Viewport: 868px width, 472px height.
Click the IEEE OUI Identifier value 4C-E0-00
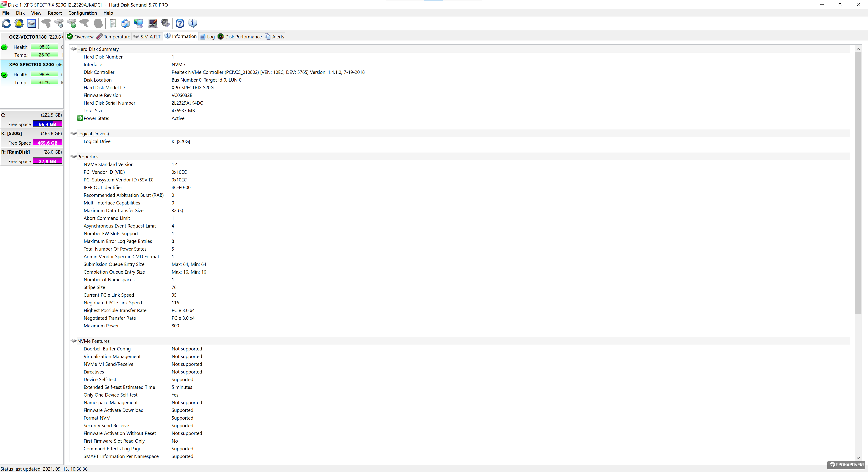pos(181,188)
